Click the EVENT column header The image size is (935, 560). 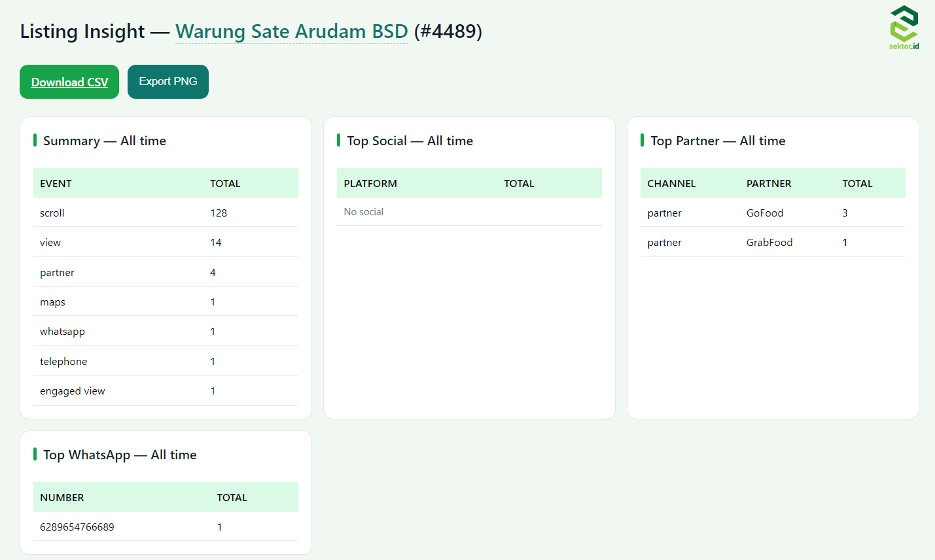pyautogui.click(x=56, y=183)
